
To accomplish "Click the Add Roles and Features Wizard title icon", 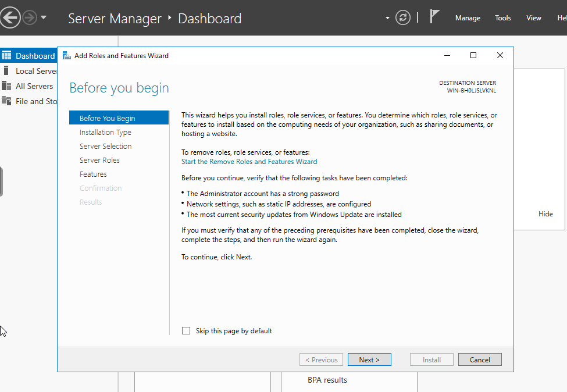I will (x=66, y=55).
